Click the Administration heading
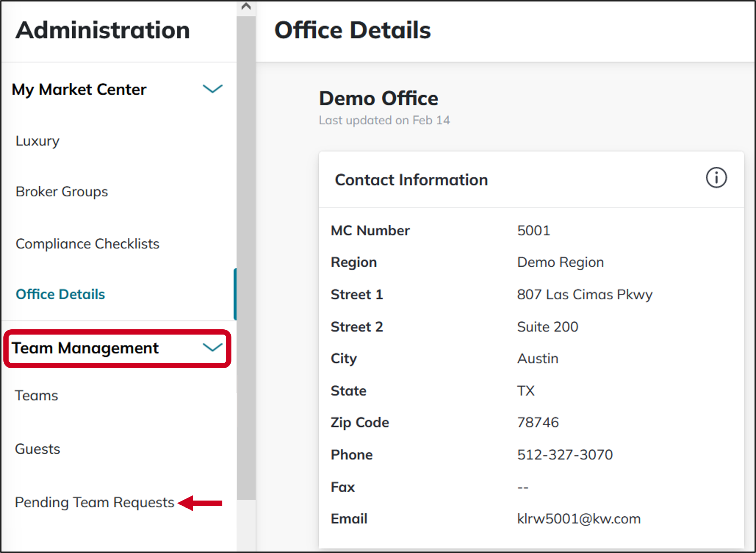Image resolution: width=756 pixels, height=553 pixels. pyautogui.click(x=102, y=31)
